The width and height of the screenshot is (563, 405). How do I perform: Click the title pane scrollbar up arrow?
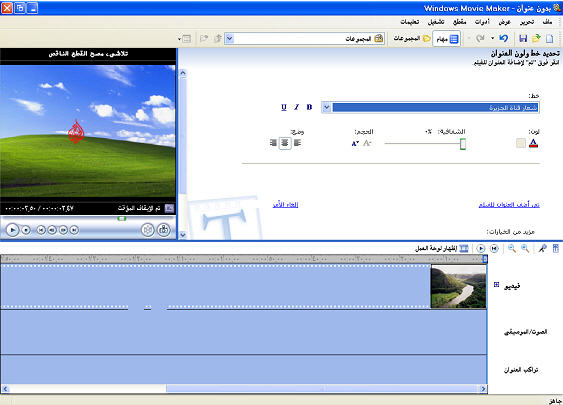tap(183, 73)
